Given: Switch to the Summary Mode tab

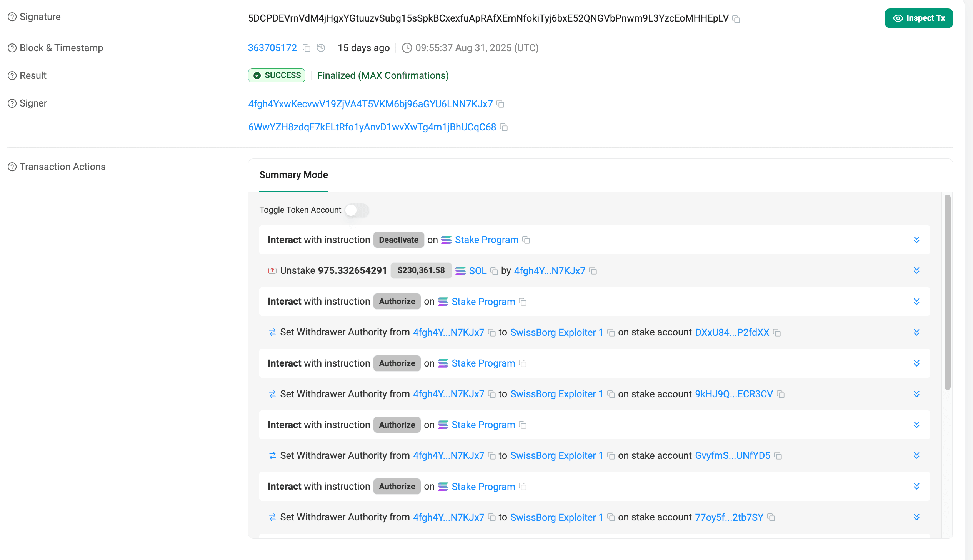Looking at the screenshot, I should click(293, 175).
